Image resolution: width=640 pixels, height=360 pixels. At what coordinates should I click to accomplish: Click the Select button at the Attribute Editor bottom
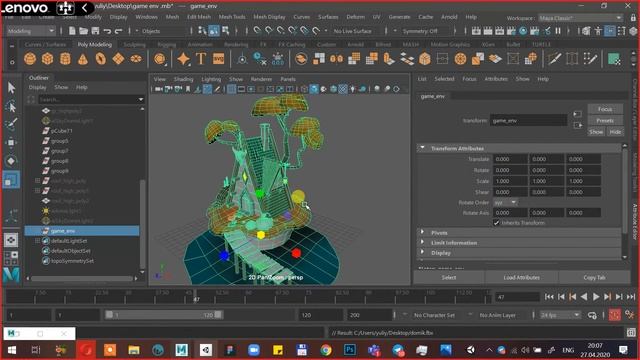(x=449, y=278)
